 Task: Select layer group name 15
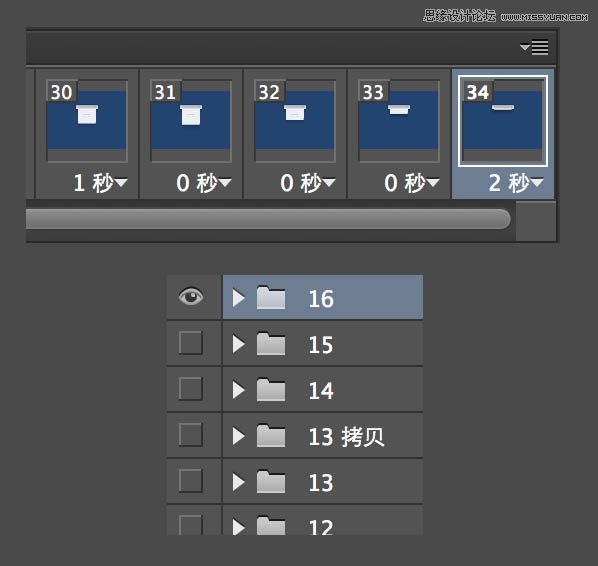[321, 345]
